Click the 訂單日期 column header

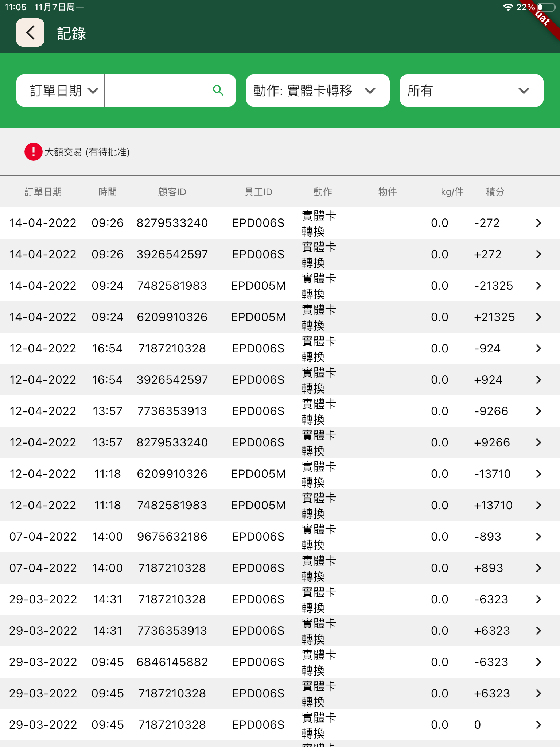[43, 192]
